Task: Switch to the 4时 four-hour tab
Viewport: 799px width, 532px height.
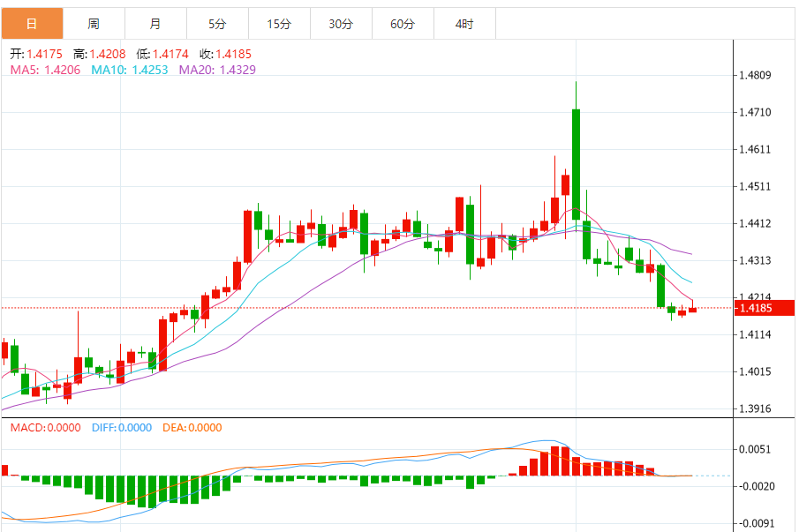Action: [x=464, y=24]
